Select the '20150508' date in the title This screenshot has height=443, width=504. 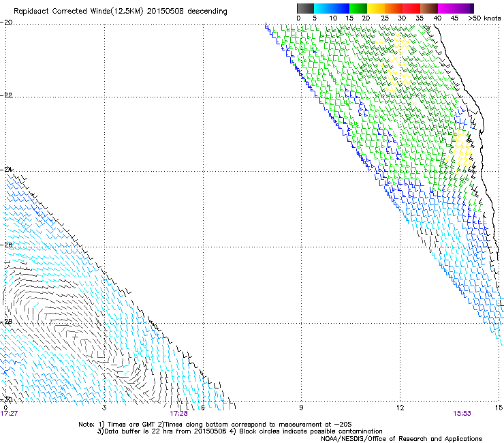(x=166, y=12)
